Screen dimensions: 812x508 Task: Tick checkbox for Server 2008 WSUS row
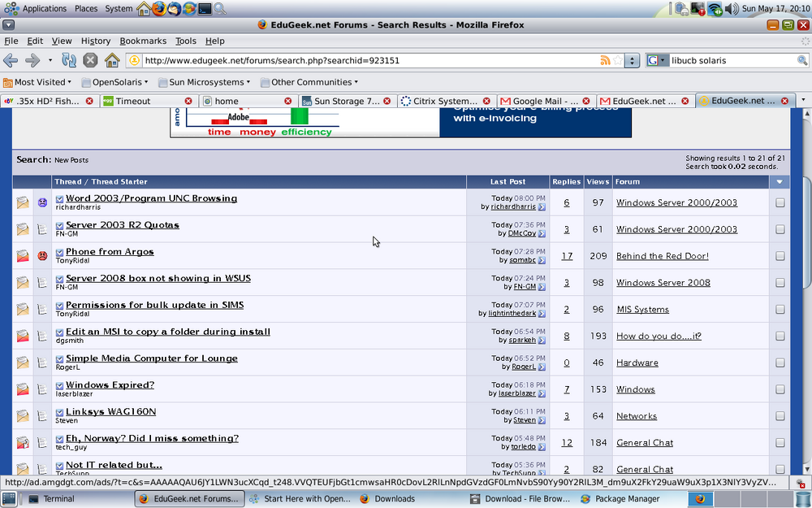pos(780,283)
